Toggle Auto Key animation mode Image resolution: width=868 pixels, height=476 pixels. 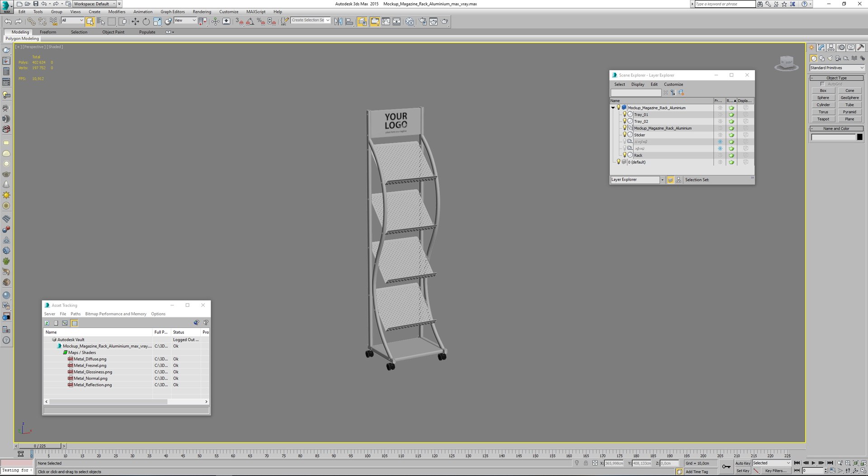coord(742,463)
